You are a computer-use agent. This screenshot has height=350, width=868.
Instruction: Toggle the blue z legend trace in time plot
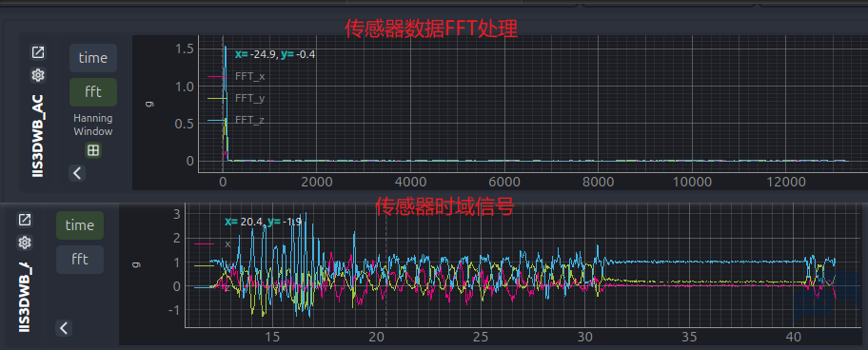click(212, 287)
